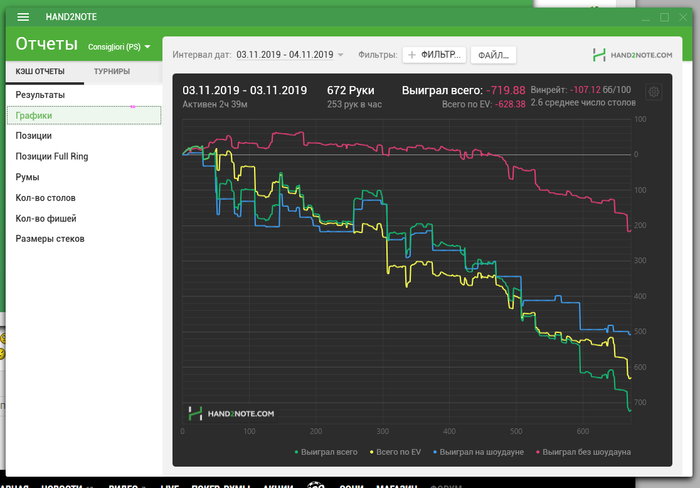This screenshot has height=488, width=700.
Task: Click the 2.6 среднее число столов text
Action: [583, 103]
